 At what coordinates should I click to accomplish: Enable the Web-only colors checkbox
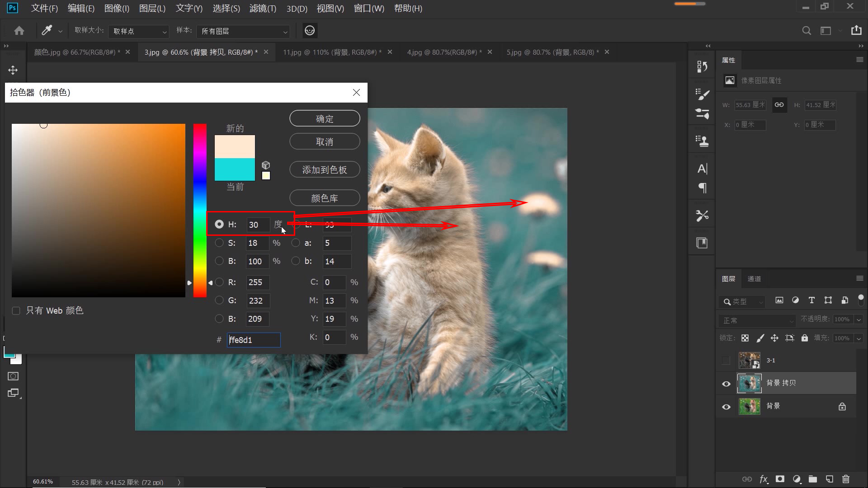tap(16, 311)
